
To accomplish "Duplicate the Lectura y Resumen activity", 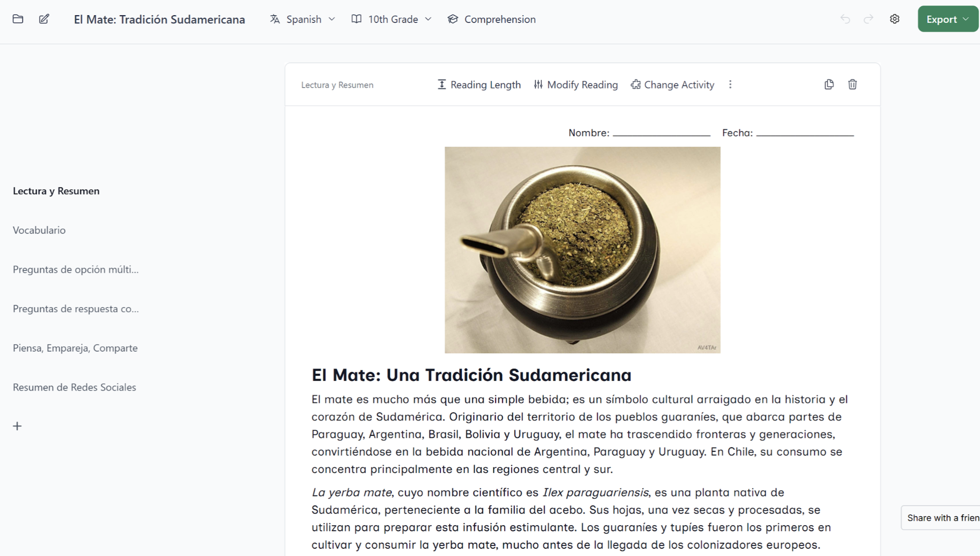I will tap(829, 84).
